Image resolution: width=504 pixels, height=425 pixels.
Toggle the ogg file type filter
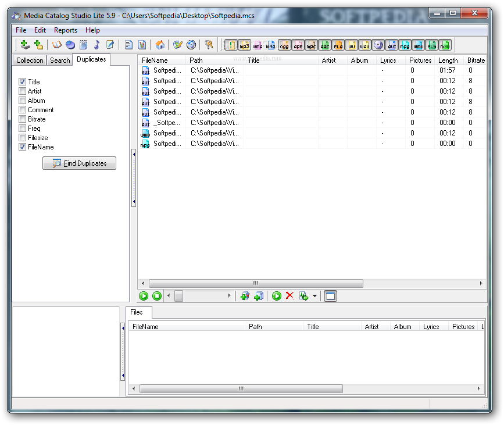[x=284, y=45]
